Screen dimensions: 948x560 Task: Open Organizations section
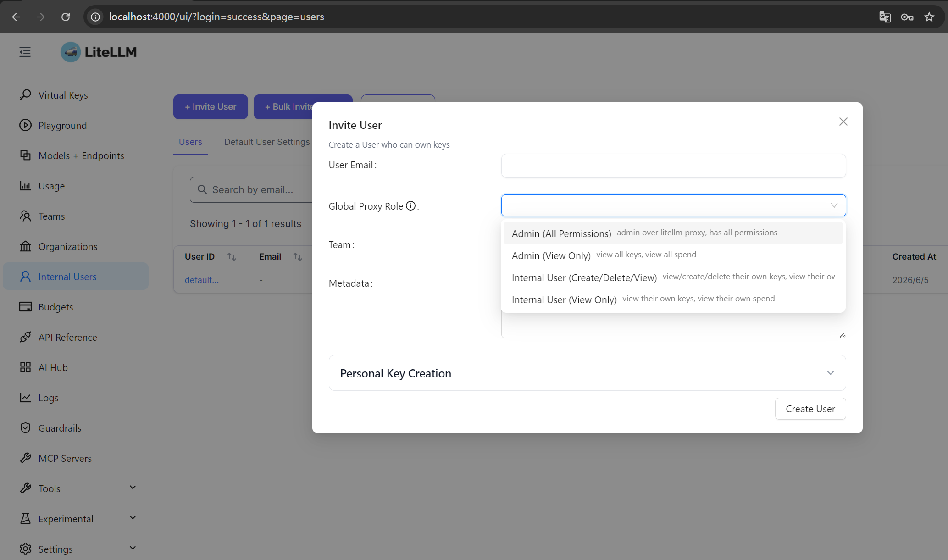[x=68, y=246]
